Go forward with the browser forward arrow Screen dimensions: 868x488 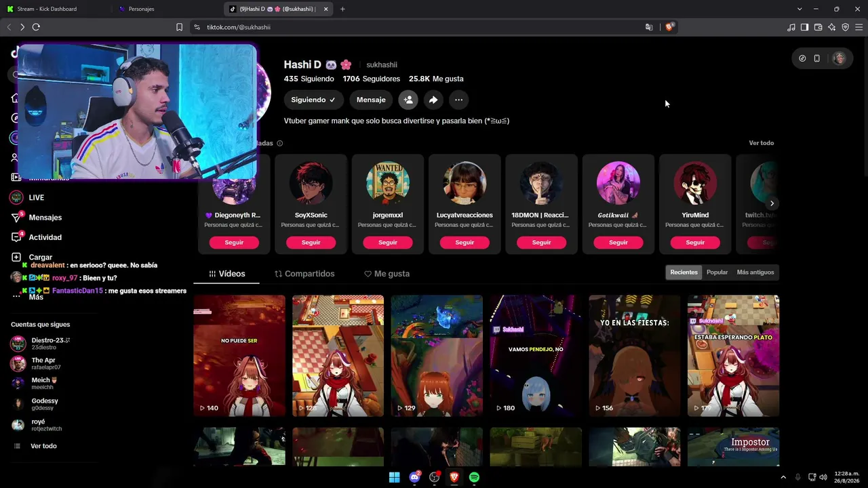[22, 27]
